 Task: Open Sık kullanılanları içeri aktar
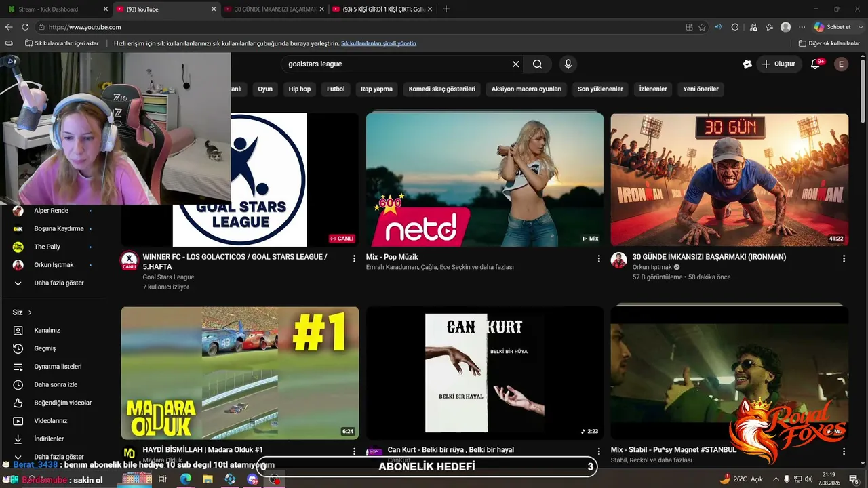pyautogui.click(x=61, y=43)
